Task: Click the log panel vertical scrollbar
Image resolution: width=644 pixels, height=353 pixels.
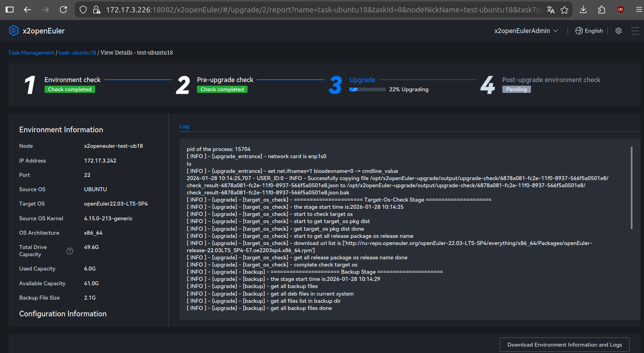Action: pyautogui.click(x=631, y=188)
